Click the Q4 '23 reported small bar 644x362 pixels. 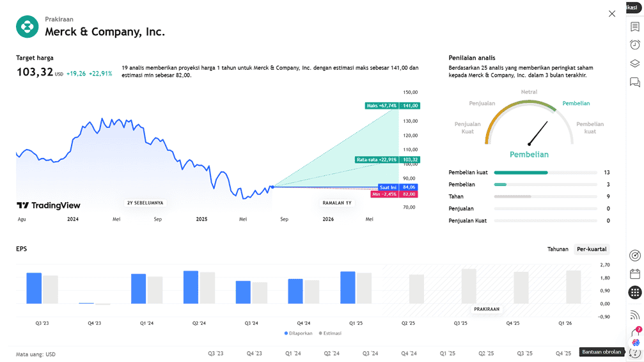pos(86,303)
